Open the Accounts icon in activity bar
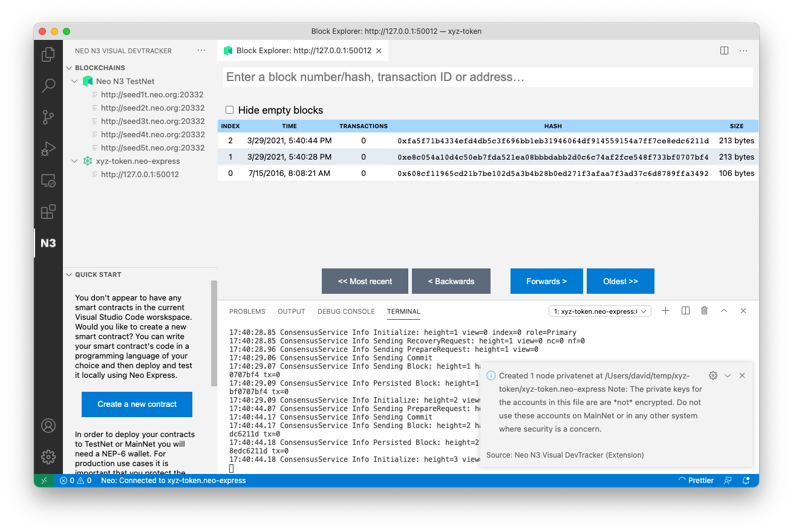This screenshot has height=532, width=793. pos(48,426)
